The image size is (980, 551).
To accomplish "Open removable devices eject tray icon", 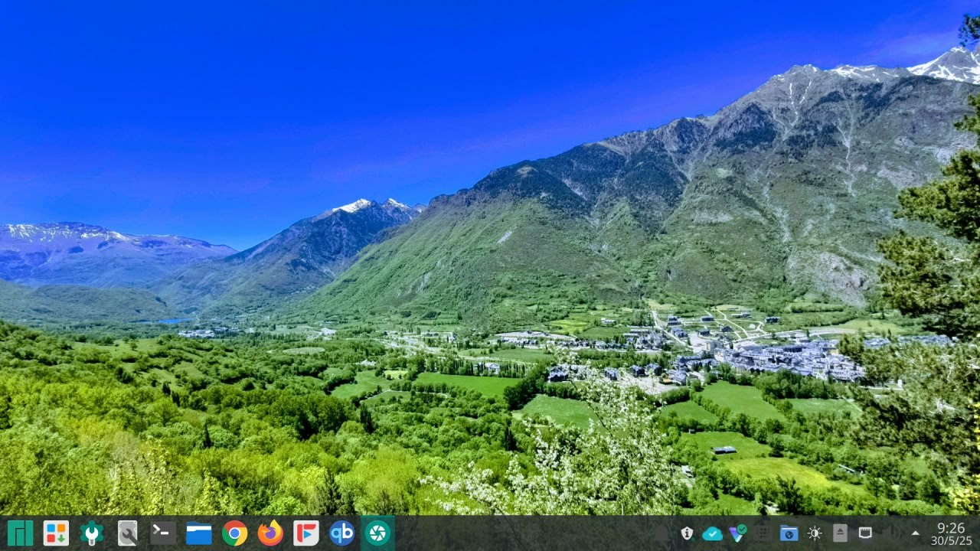I will click(840, 533).
